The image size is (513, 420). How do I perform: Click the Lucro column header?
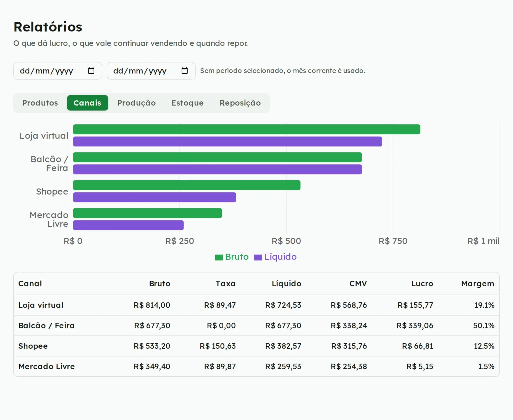(x=422, y=283)
